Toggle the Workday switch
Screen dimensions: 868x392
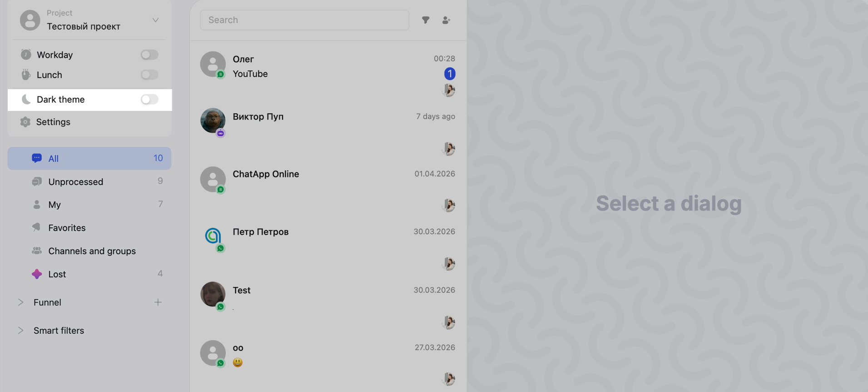(149, 55)
